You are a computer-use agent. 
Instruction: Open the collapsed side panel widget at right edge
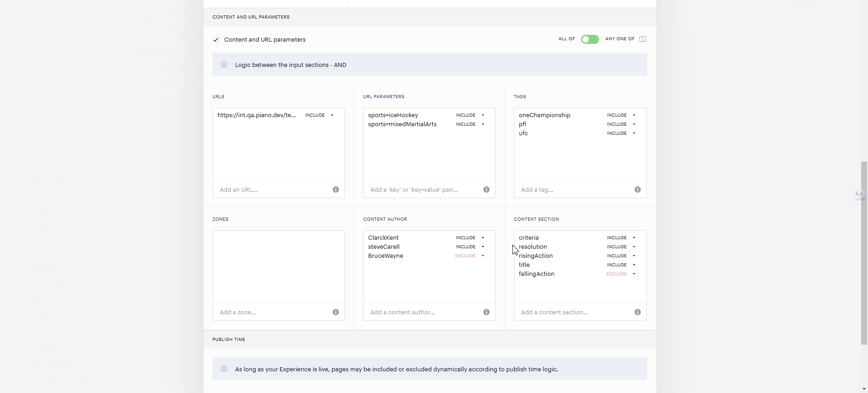coord(858,195)
